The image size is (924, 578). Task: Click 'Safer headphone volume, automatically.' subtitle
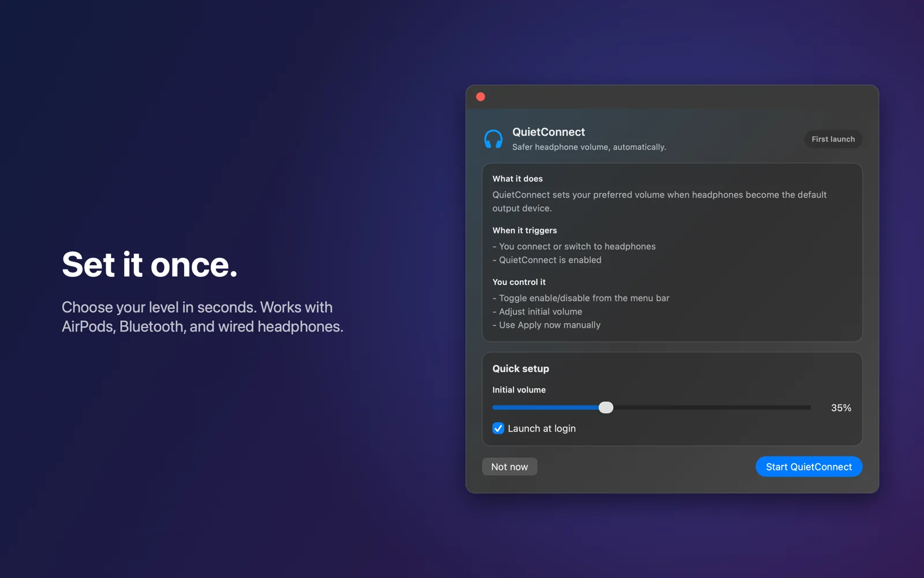click(x=589, y=147)
